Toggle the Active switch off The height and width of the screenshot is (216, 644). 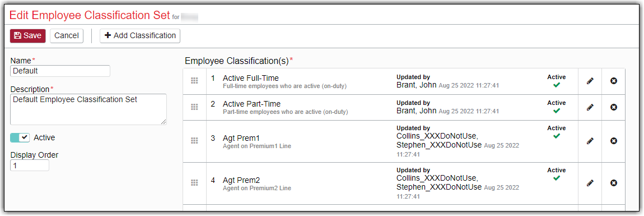coord(20,137)
